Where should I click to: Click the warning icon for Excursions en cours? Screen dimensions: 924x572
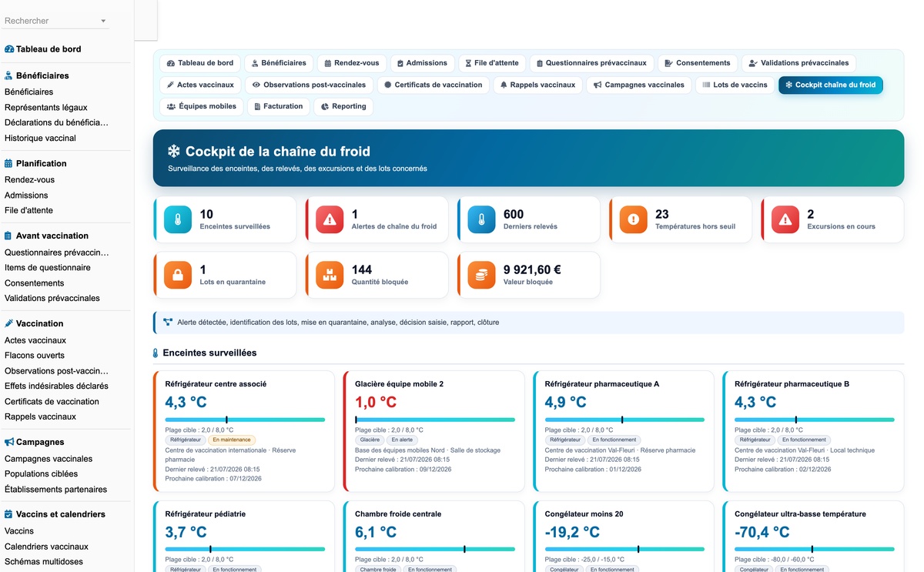click(785, 219)
